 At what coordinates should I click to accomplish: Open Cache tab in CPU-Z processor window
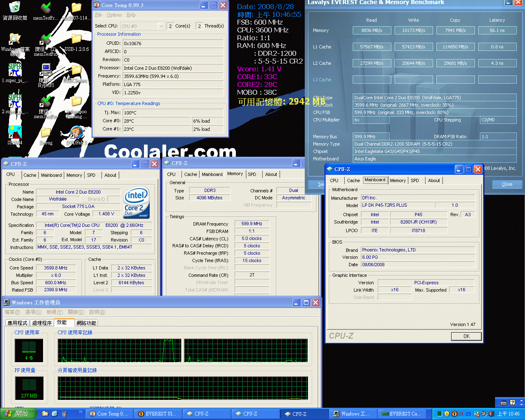pyautogui.click(x=30, y=175)
